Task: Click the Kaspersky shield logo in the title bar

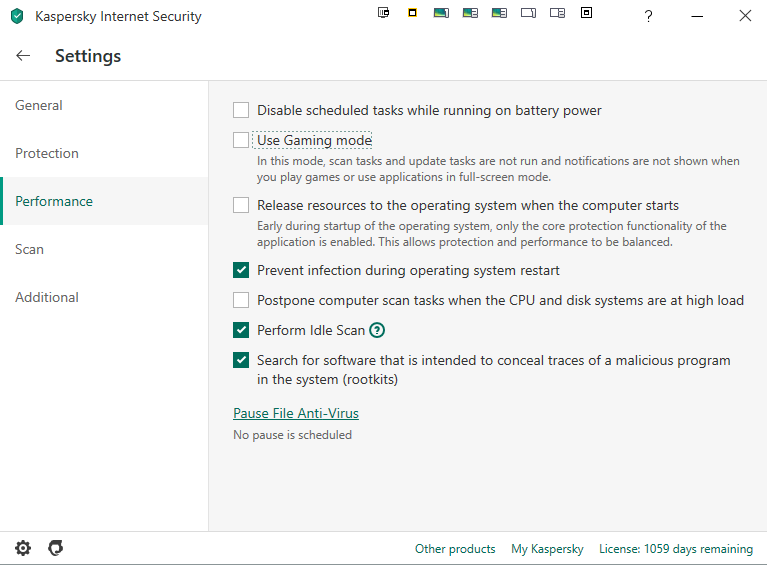Action: click(x=16, y=16)
